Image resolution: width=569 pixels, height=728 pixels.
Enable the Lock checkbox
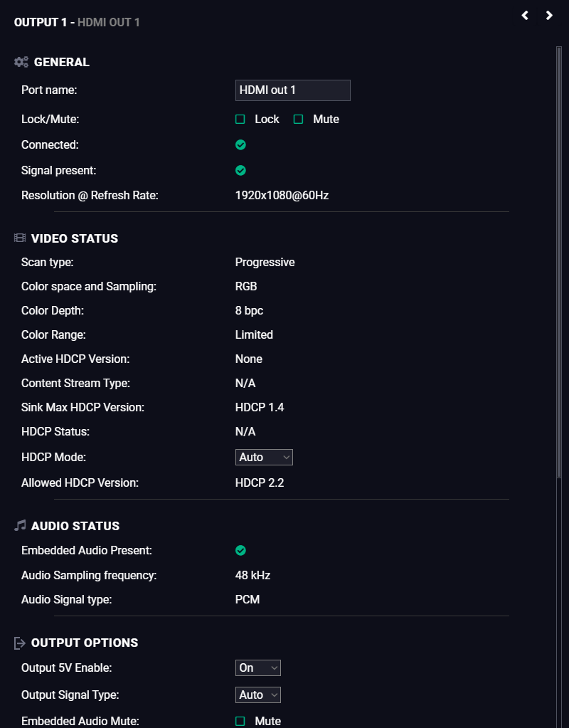click(x=240, y=120)
